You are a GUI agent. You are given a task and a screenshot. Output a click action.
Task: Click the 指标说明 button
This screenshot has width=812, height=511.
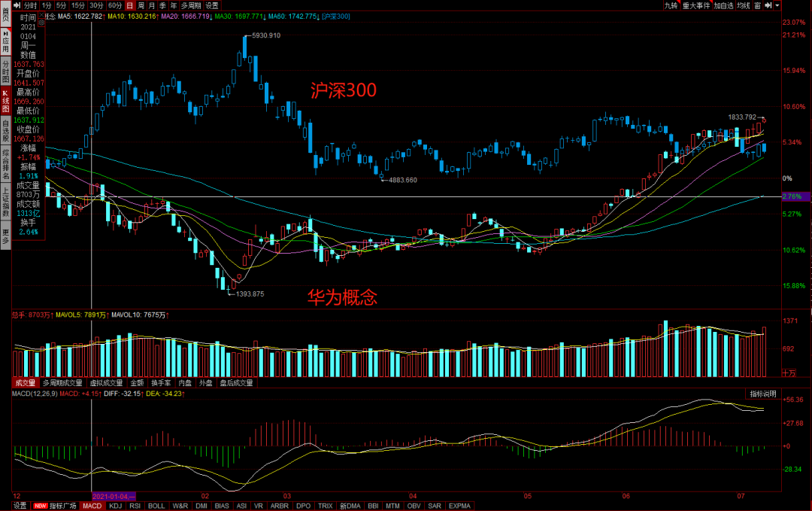tap(763, 394)
